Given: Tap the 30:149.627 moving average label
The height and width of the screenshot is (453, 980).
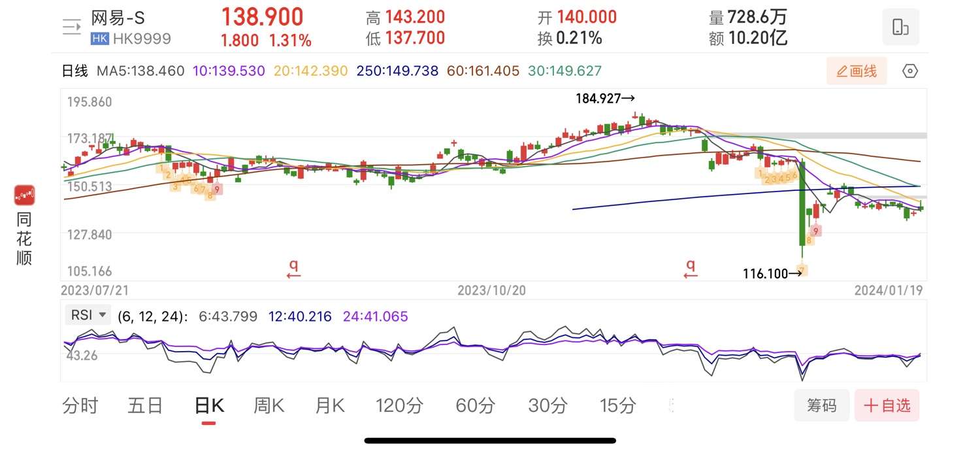Looking at the screenshot, I should (564, 71).
